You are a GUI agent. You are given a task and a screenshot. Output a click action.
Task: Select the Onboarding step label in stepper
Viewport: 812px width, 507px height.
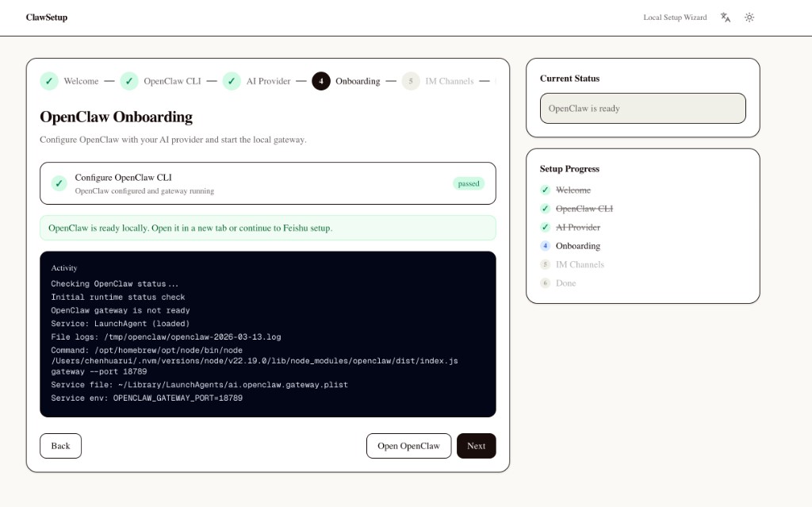(x=358, y=82)
